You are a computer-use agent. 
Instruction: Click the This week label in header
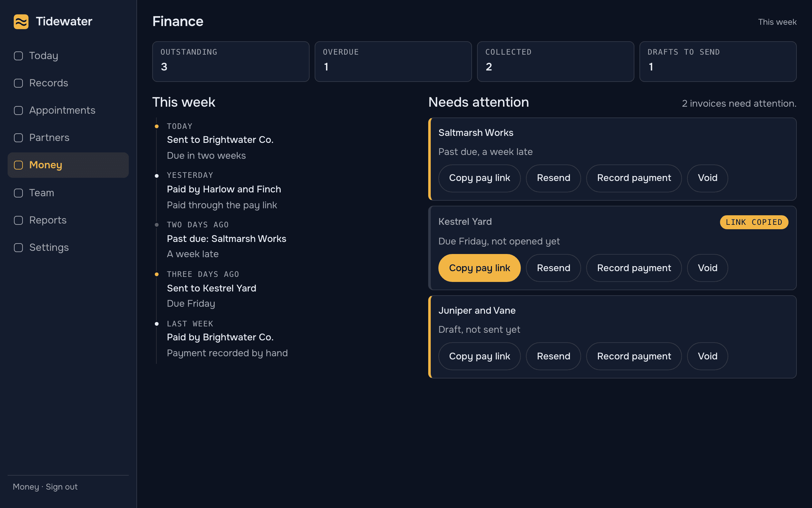pyautogui.click(x=777, y=22)
